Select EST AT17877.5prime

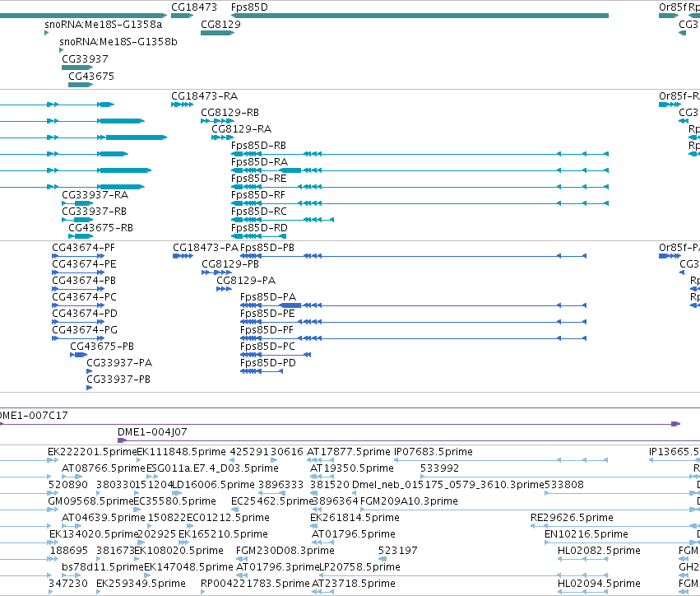(x=348, y=452)
